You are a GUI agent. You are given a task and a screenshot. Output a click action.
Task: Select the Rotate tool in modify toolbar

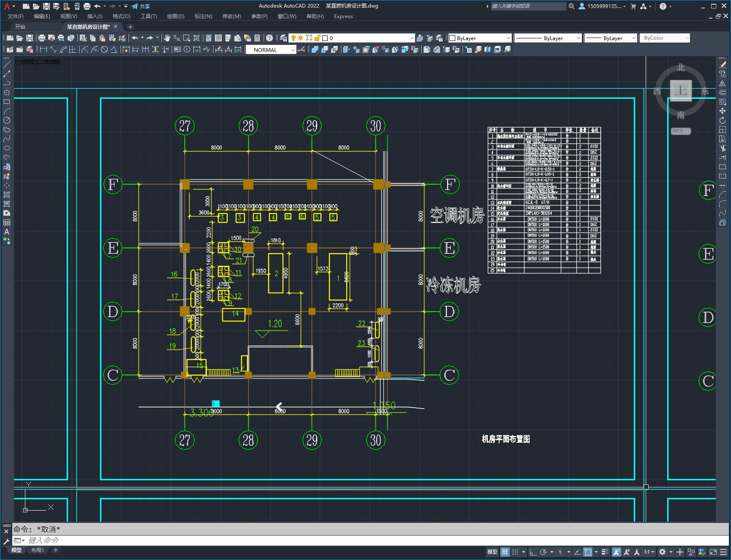[723, 120]
